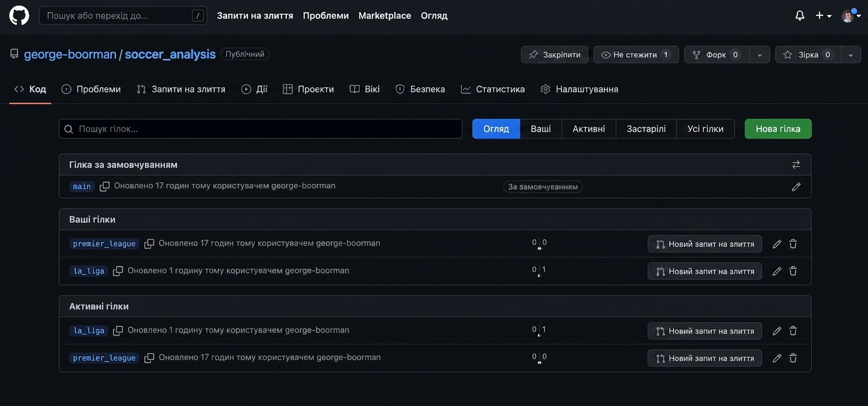This screenshot has width=868, height=406.
Task: Open the repository Запити на злиття tab
Action: [181, 89]
